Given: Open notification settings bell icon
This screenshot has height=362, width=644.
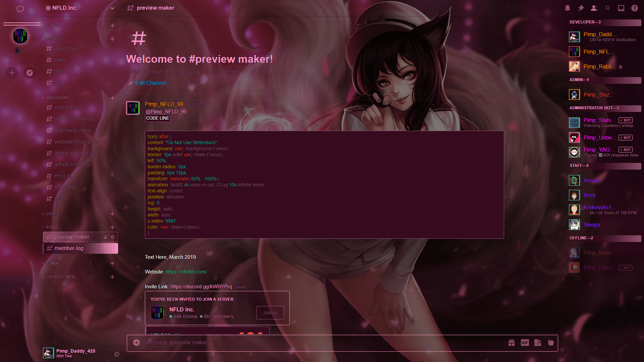Looking at the screenshot, I should (x=567, y=8).
